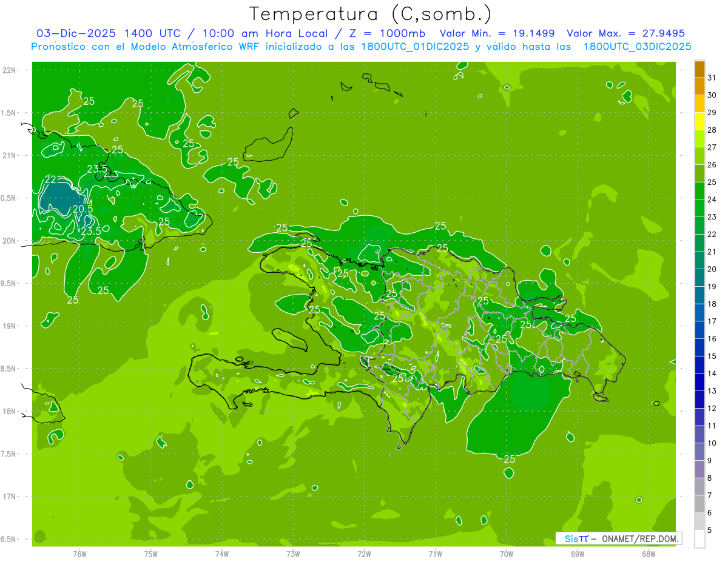Click the 75W longitude axis label

(151, 554)
